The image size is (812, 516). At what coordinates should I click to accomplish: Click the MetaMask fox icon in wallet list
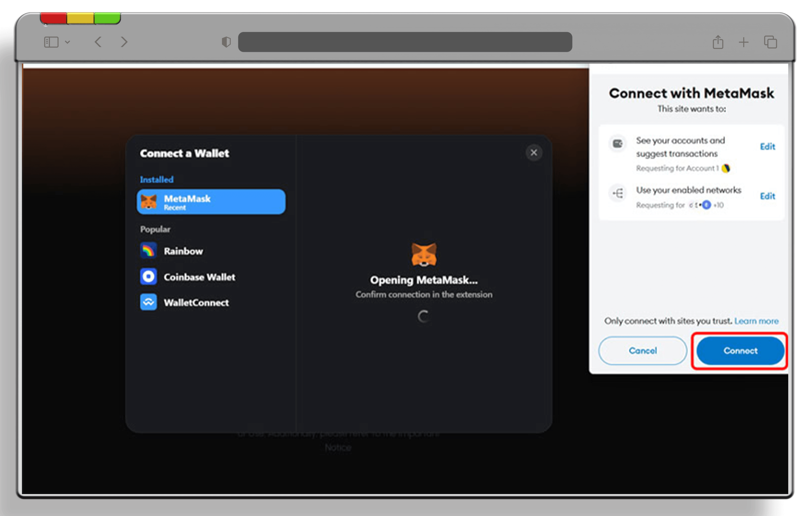click(149, 201)
